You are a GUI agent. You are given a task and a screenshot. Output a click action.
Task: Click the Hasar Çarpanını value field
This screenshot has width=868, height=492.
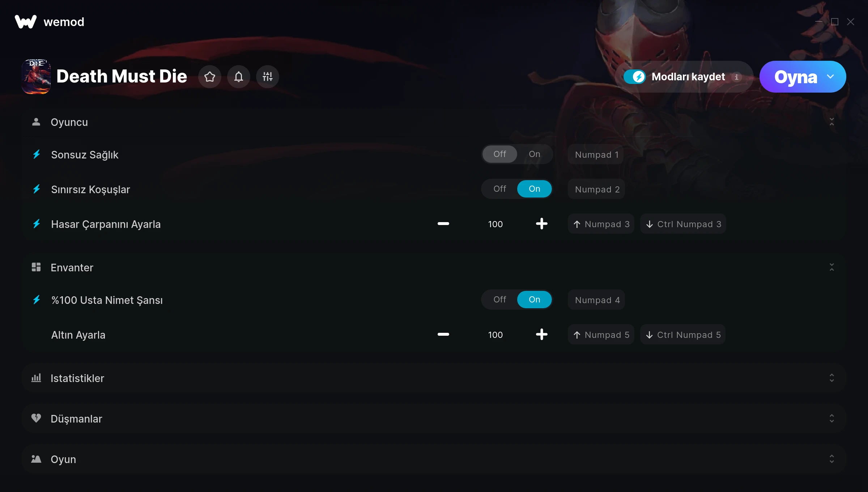pos(495,224)
